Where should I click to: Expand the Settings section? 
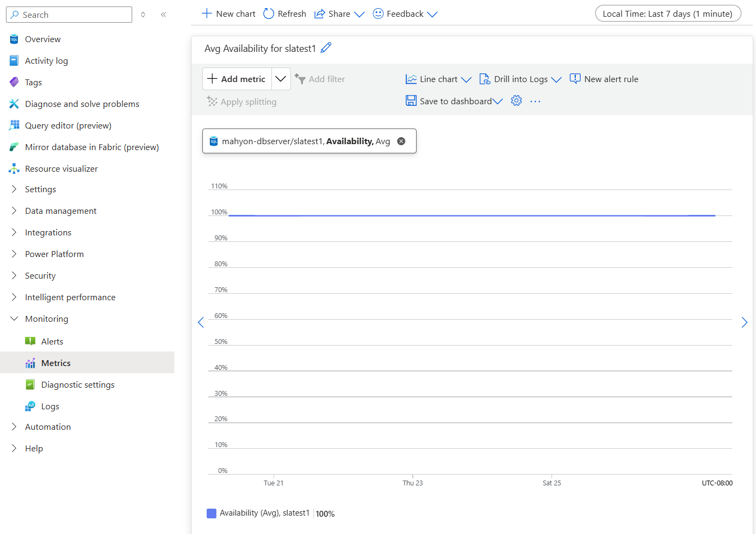pos(14,189)
